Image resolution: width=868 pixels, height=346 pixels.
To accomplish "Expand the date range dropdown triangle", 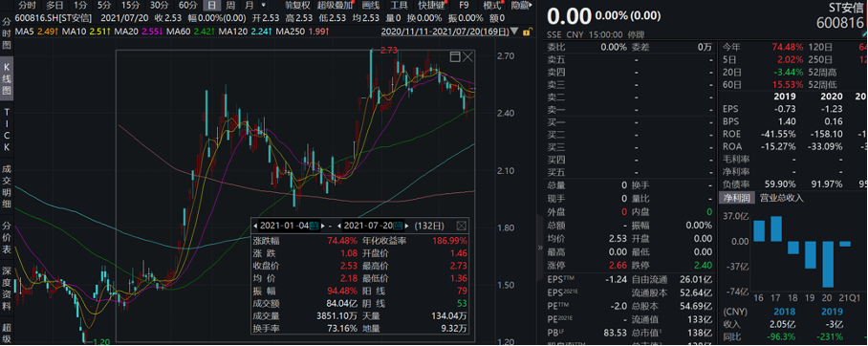I will click(x=515, y=32).
